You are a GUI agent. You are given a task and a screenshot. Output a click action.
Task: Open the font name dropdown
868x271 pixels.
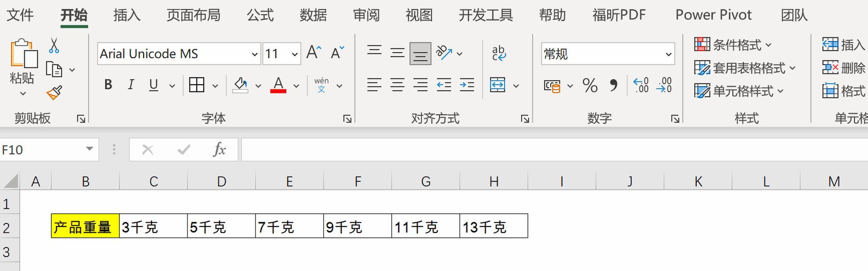(254, 54)
